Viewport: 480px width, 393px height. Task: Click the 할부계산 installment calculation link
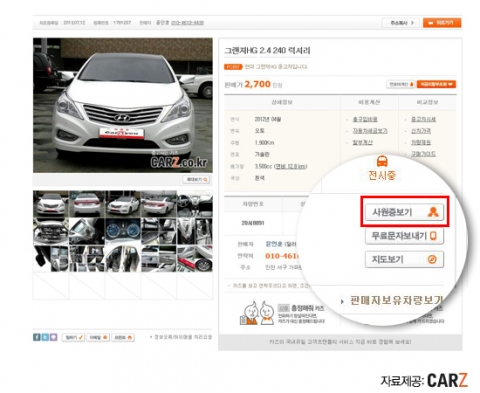pos(363,142)
